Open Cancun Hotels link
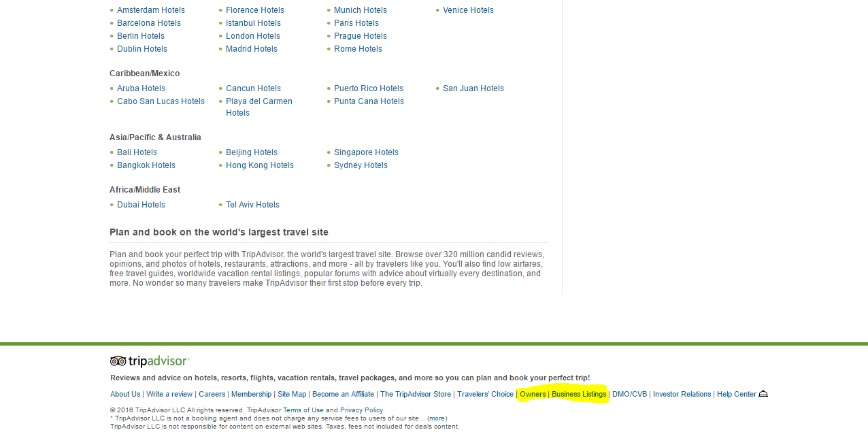Viewport: 868px width, 447px height. coord(253,88)
